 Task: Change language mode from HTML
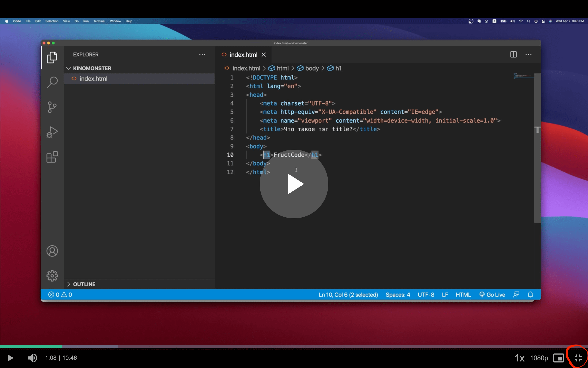[x=463, y=295]
